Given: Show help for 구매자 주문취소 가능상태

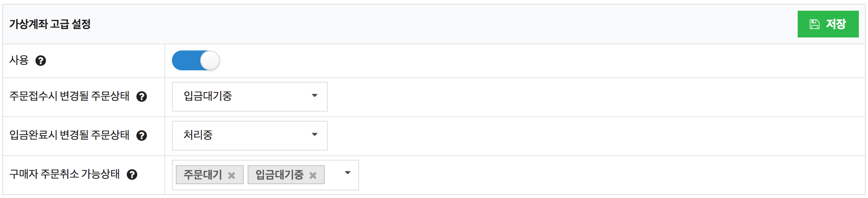Looking at the screenshot, I should (x=132, y=175).
